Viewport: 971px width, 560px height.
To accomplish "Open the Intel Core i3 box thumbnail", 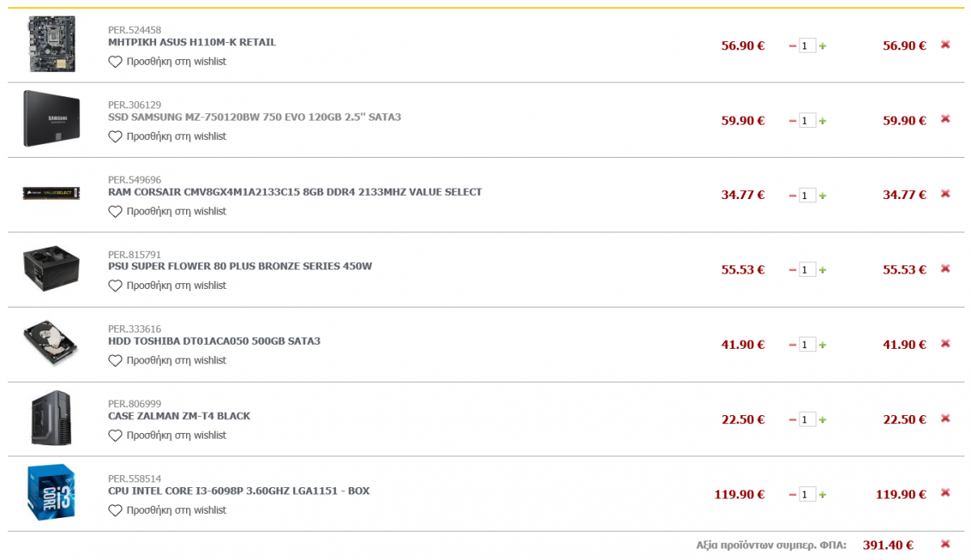I will click(x=50, y=493).
